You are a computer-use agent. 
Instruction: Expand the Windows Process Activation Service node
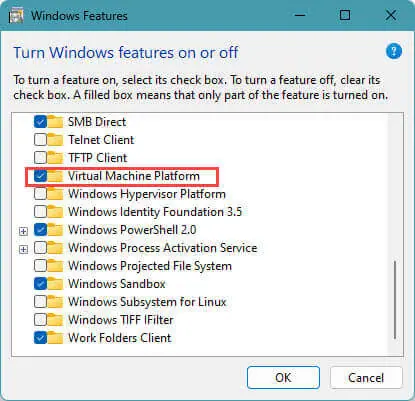[23, 249]
